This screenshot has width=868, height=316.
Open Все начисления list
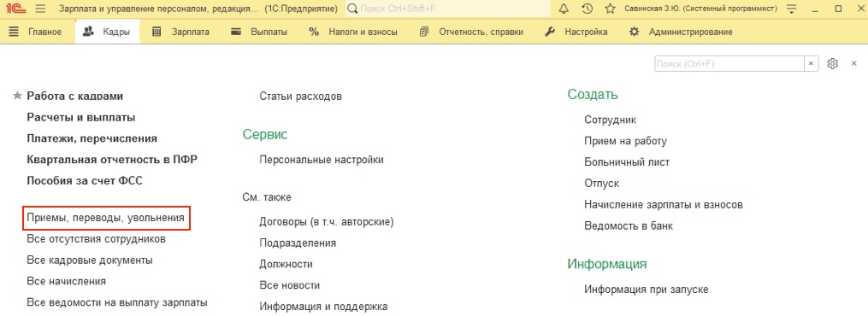click(x=67, y=281)
